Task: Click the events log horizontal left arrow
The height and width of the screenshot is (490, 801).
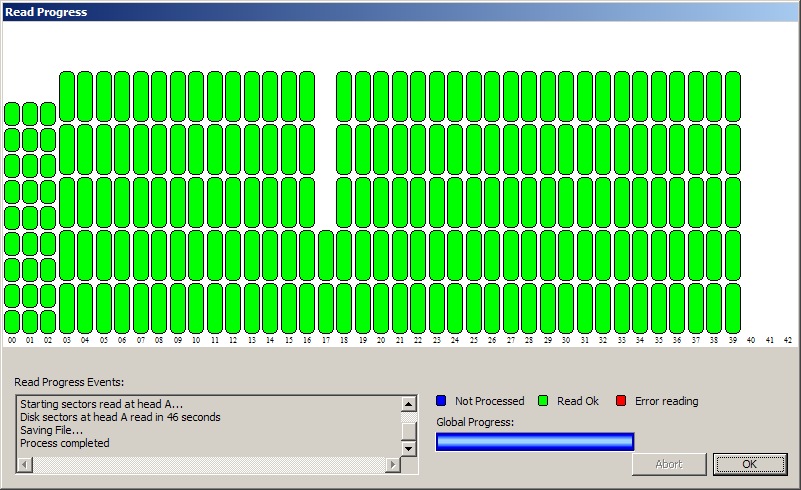Action: click(24, 466)
